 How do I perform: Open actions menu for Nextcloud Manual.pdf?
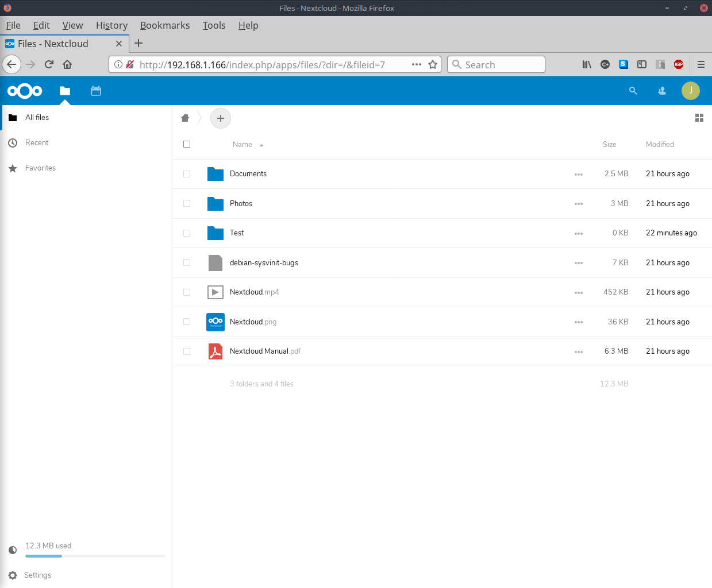click(x=579, y=352)
